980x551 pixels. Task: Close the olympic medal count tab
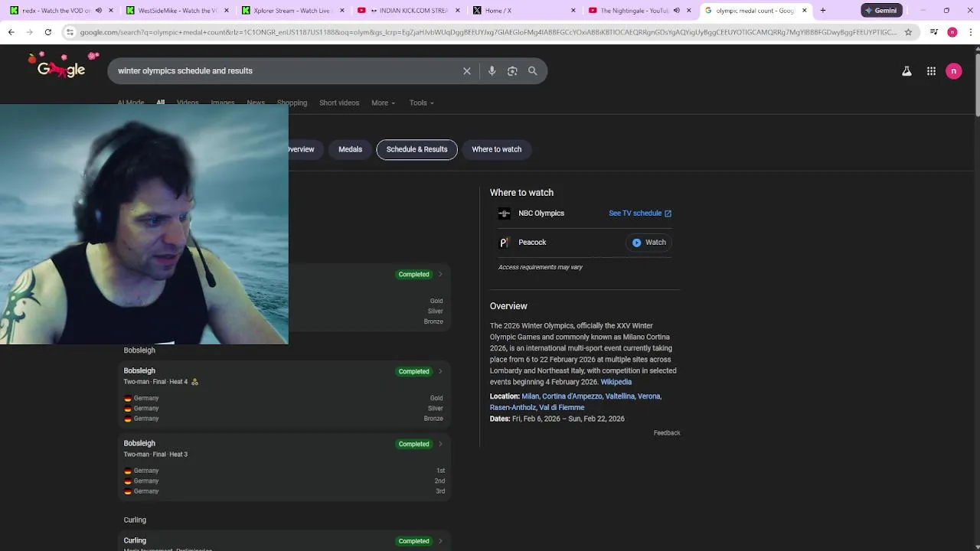pos(805,11)
